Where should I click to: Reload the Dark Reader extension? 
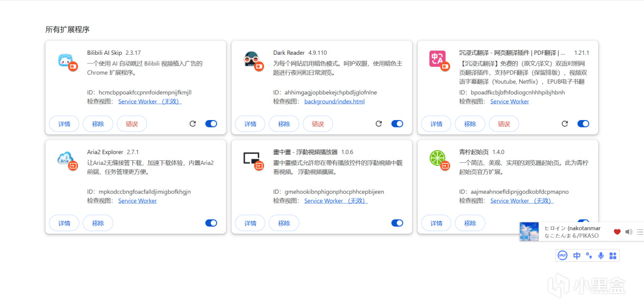click(379, 124)
